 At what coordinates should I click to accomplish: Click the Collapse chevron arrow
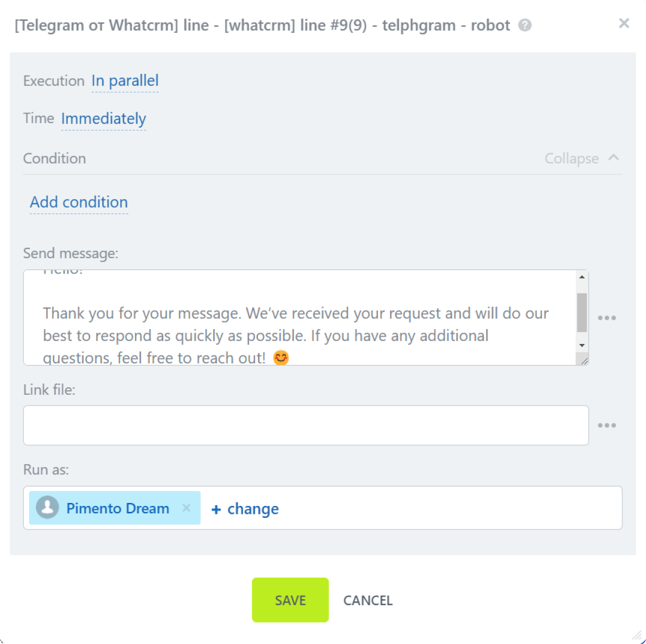(x=615, y=158)
